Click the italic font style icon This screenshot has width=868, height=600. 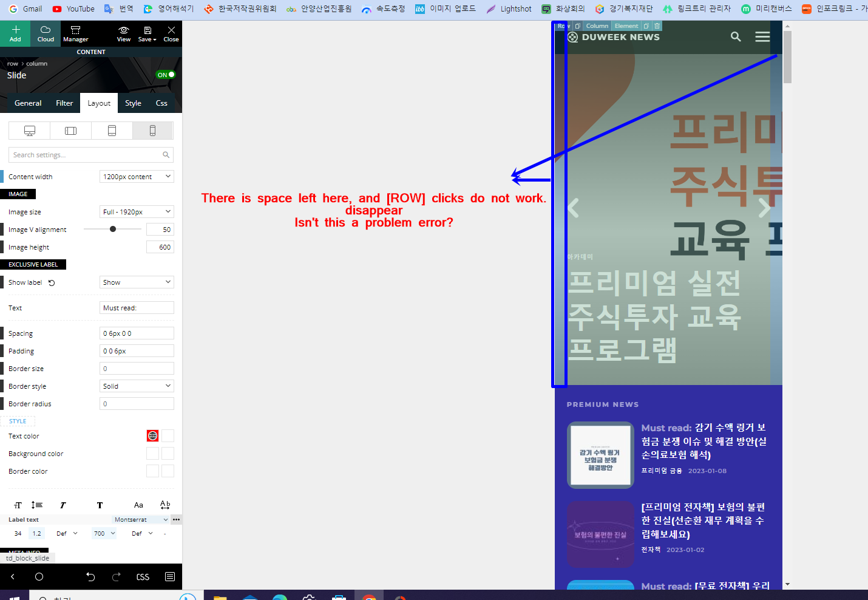pyautogui.click(x=63, y=505)
